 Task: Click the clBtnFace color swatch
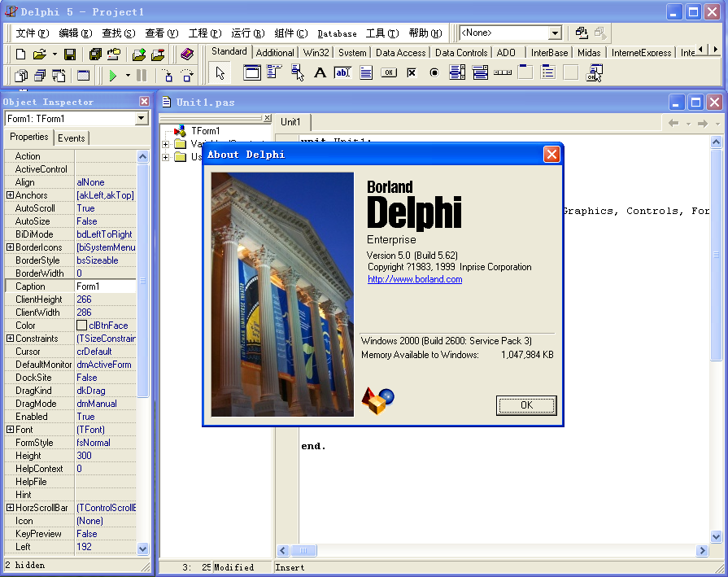tap(81, 326)
